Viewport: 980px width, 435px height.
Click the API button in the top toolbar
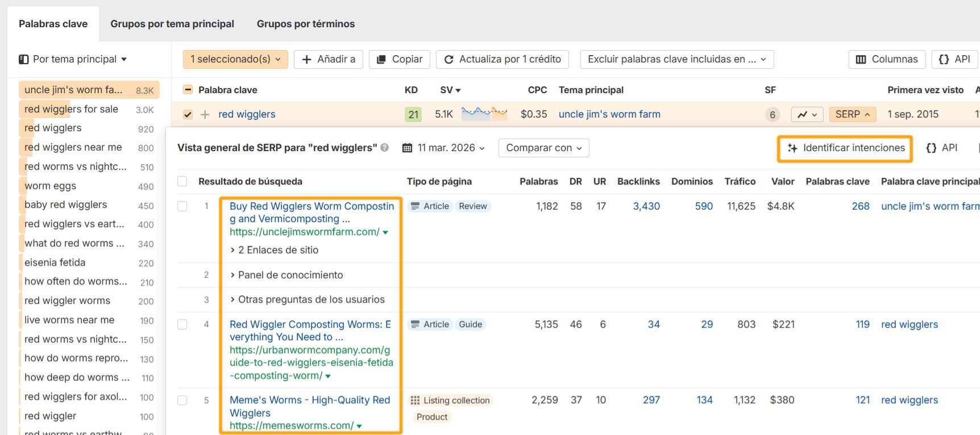click(x=955, y=59)
